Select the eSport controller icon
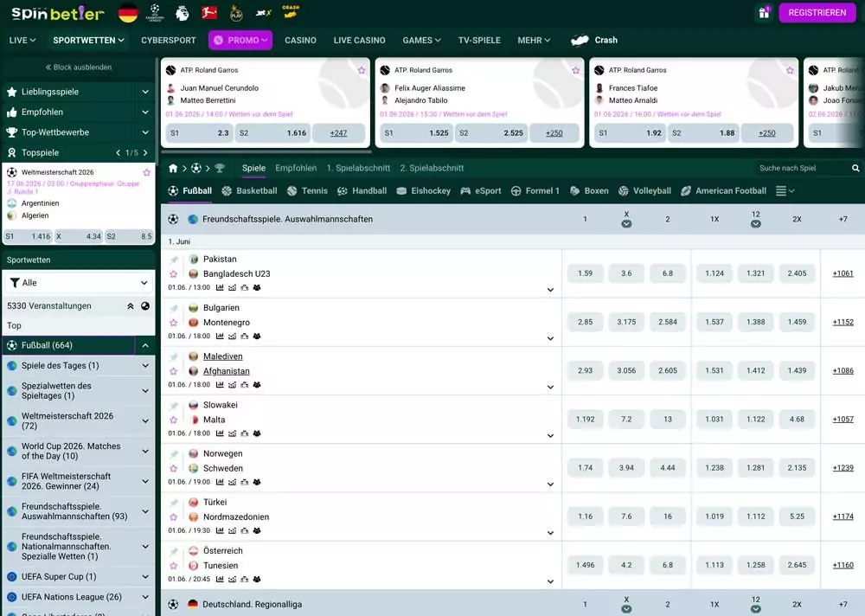The height and width of the screenshot is (616, 865). (x=465, y=191)
